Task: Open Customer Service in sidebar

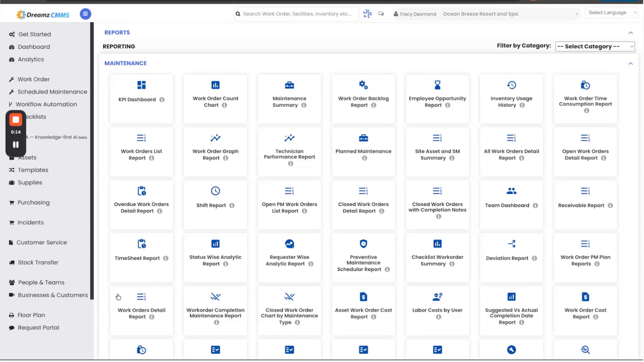Action: pyautogui.click(x=42, y=242)
